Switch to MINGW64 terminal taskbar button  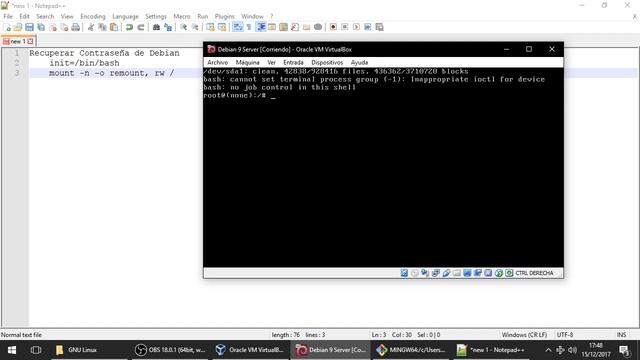pyautogui.click(x=411, y=350)
